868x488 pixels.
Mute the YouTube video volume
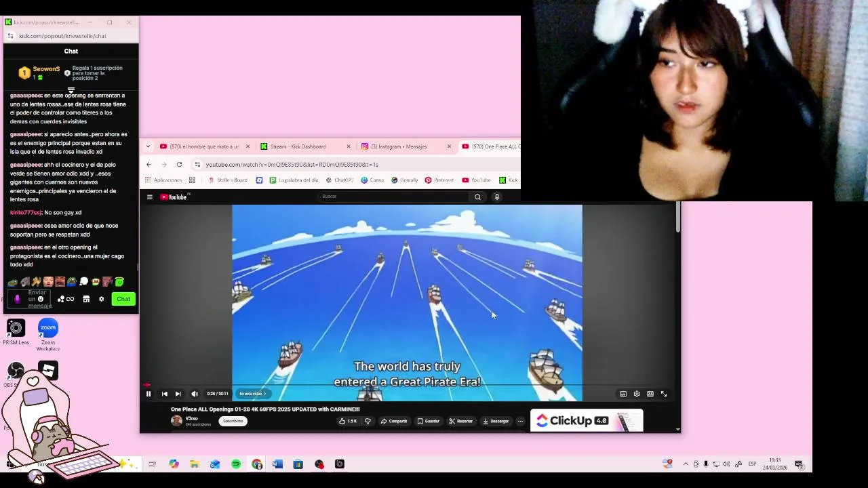pos(195,394)
